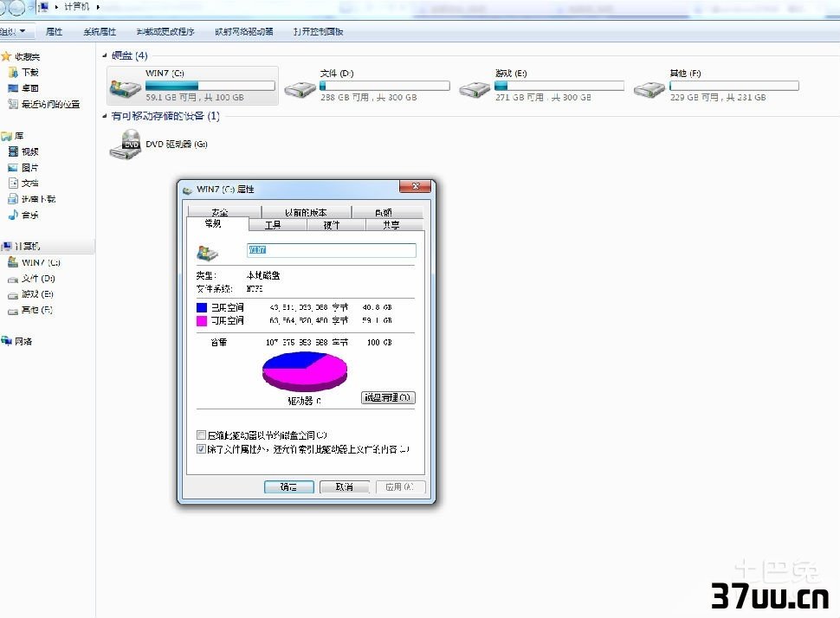The width and height of the screenshot is (840, 618).
Task: Close the WIN7 (C:) properties dialog
Action: pos(415,186)
